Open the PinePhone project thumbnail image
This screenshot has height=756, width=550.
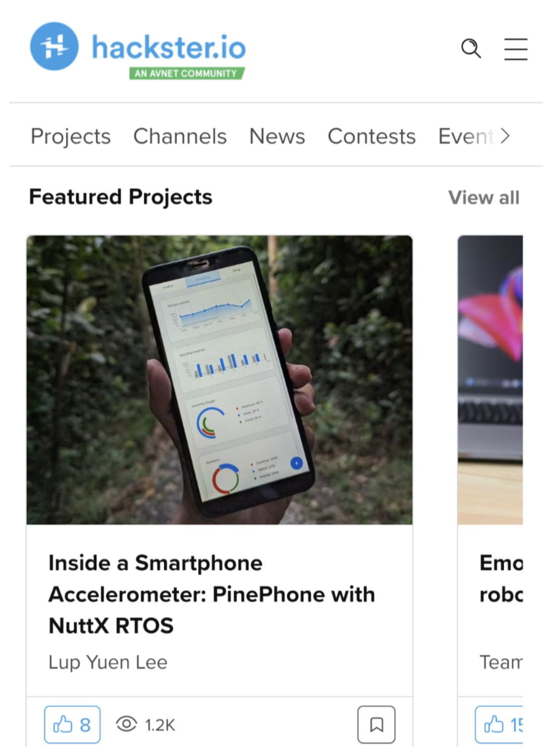pyautogui.click(x=219, y=380)
